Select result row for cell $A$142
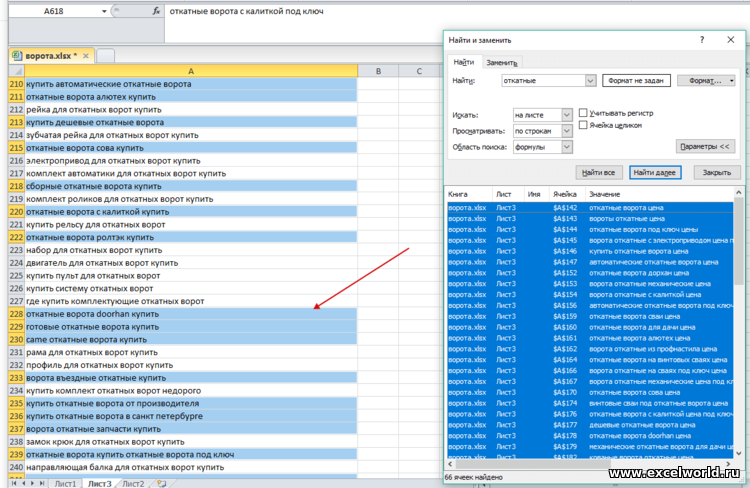Screen dimensions: 750x488 (x=590, y=208)
